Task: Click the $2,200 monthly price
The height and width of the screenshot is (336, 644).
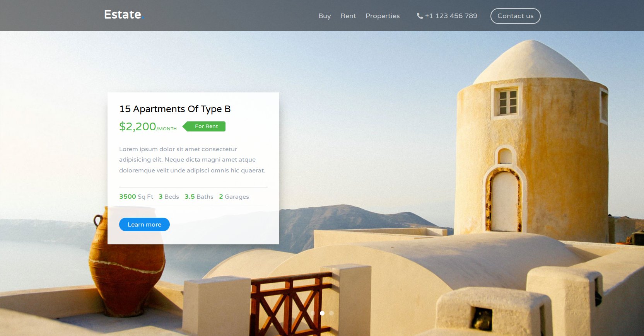Action: tap(148, 126)
